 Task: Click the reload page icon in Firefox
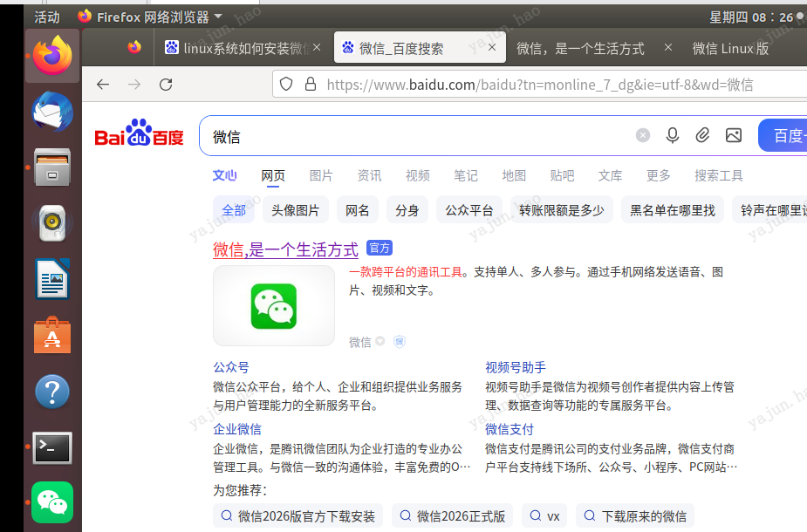166,84
